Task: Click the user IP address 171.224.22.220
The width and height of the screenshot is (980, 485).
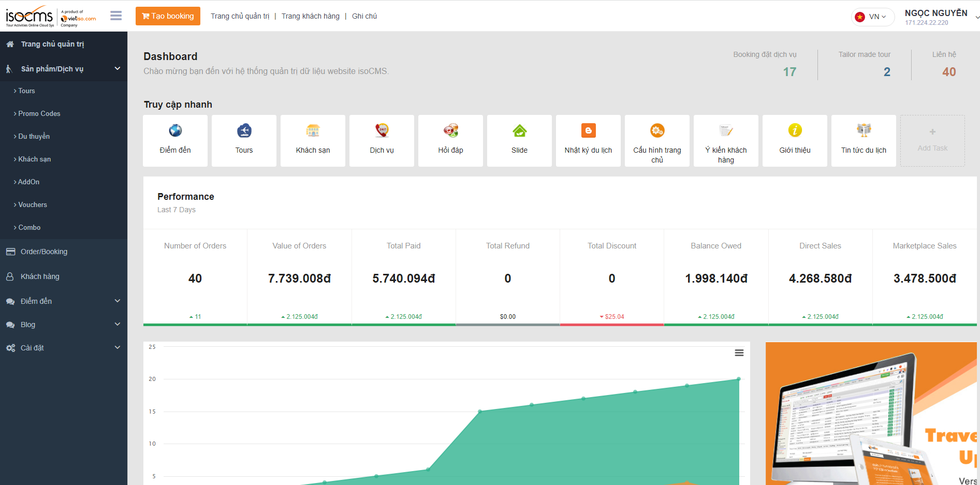Action: point(927,23)
